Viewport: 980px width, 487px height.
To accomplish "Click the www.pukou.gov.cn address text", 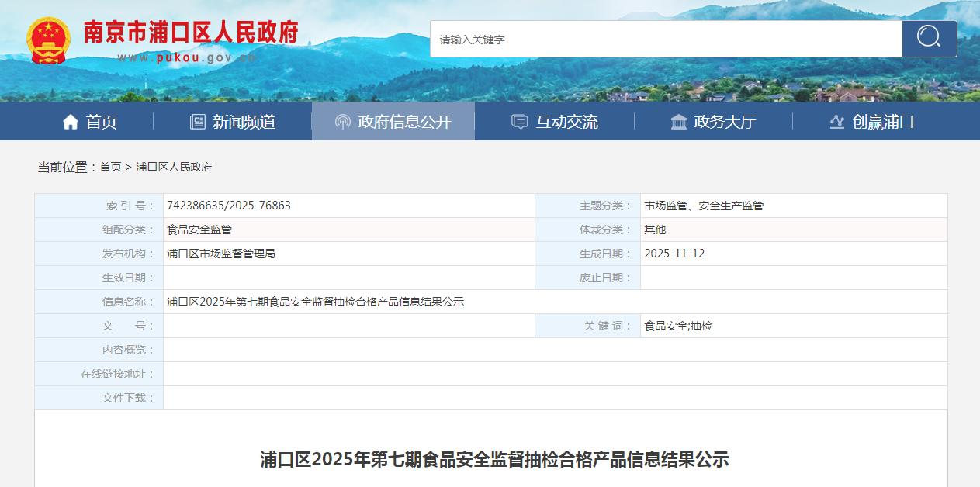I will point(186,57).
